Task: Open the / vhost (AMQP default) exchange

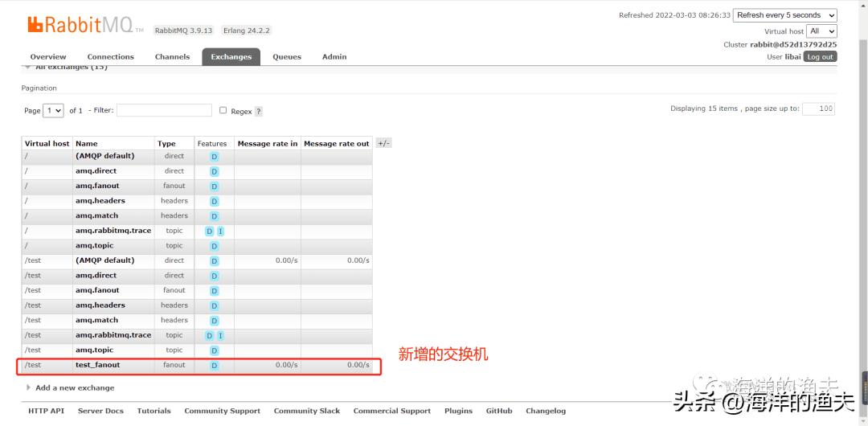Action: [104, 156]
